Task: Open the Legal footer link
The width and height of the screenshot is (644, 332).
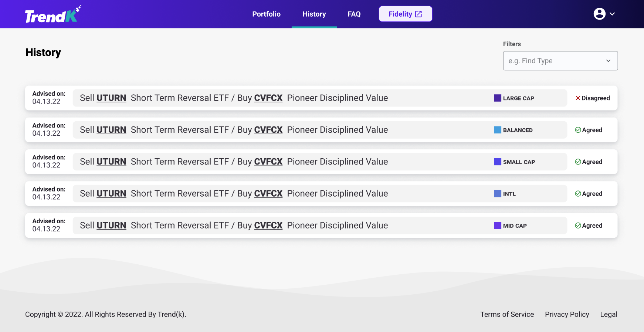Action: pyautogui.click(x=609, y=314)
